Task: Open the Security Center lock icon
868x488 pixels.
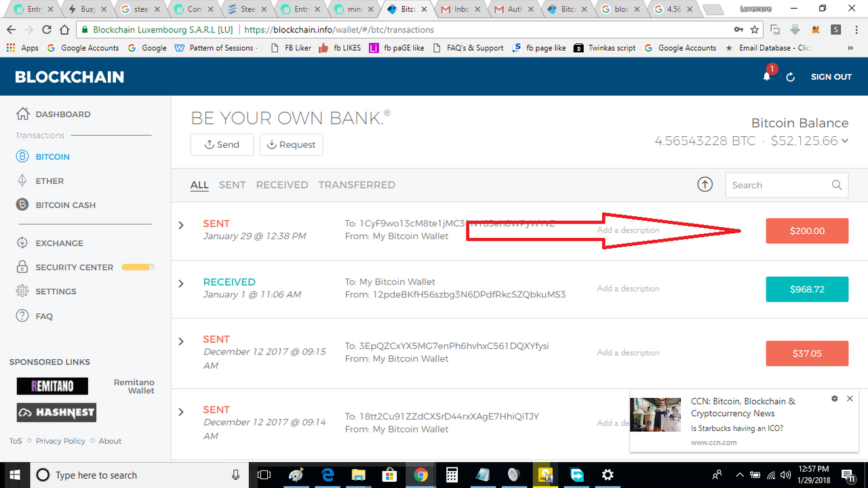Action: [22, 267]
